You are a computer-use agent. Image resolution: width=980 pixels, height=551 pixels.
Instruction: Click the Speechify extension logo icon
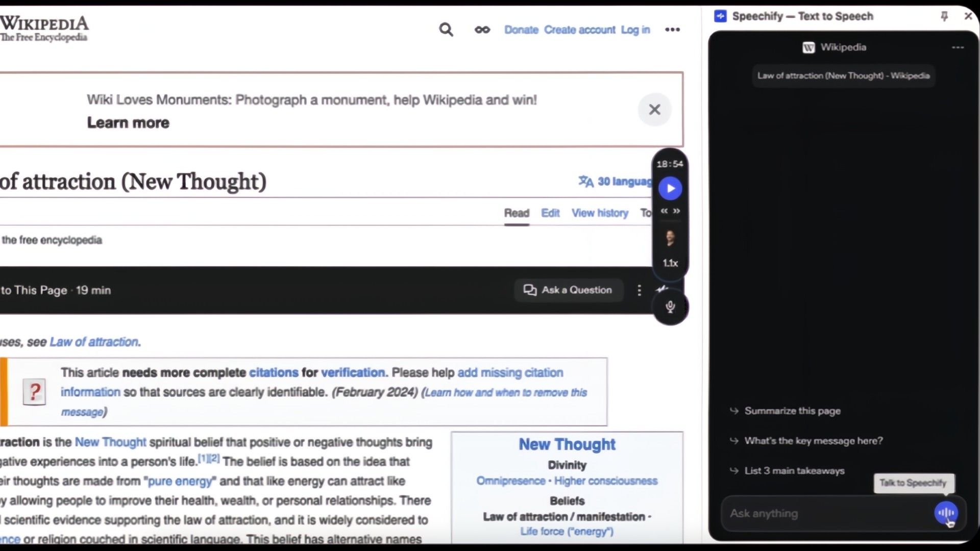[720, 16]
